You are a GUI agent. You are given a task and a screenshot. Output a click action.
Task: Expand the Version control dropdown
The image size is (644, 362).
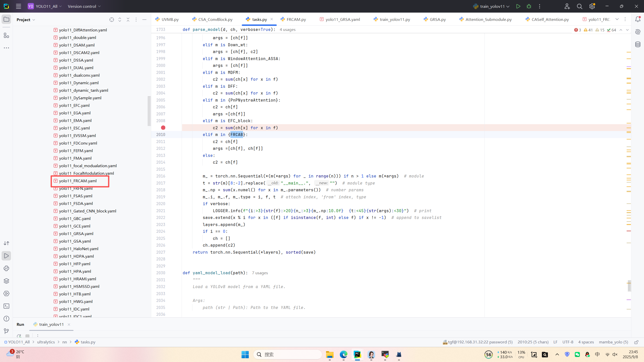(84, 6)
